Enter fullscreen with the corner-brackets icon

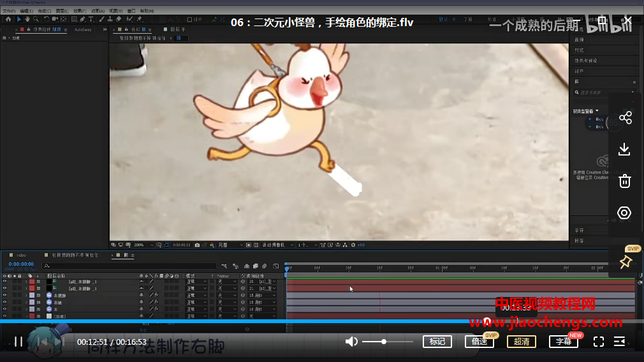click(x=599, y=342)
